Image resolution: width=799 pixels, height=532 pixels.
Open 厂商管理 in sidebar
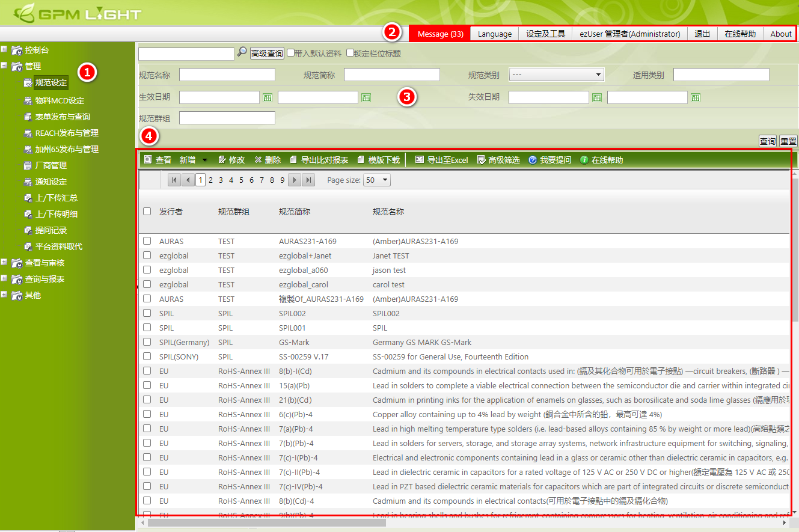point(51,165)
